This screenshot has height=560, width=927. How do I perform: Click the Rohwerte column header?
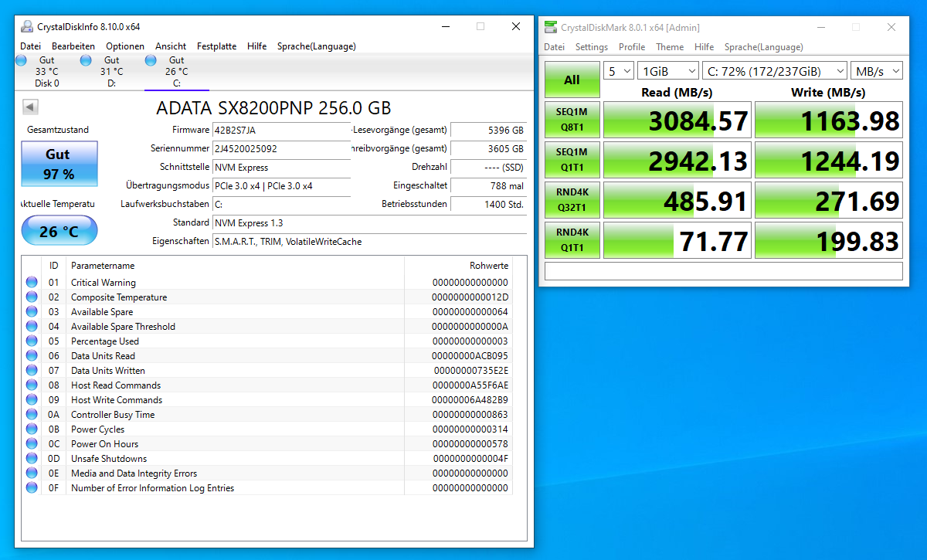[x=488, y=265]
